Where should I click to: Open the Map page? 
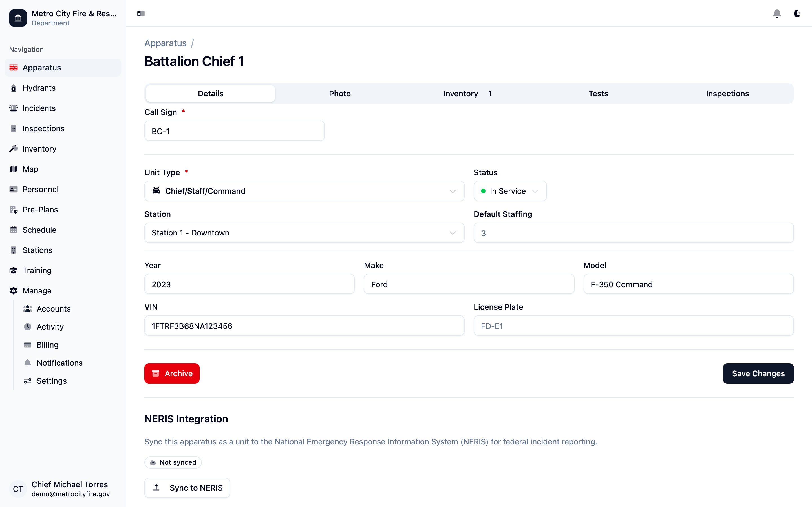pyautogui.click(x=30, y=169)
